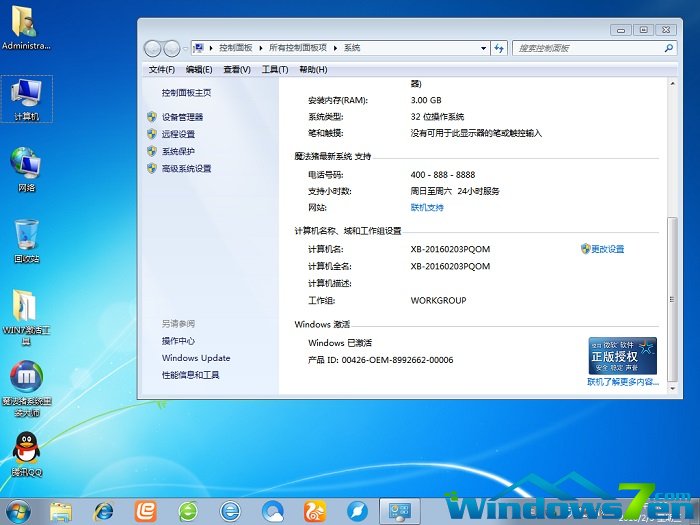700x525 pixels.
Task: Click the Windows Start orb button
Action: (x=17, y=510)
